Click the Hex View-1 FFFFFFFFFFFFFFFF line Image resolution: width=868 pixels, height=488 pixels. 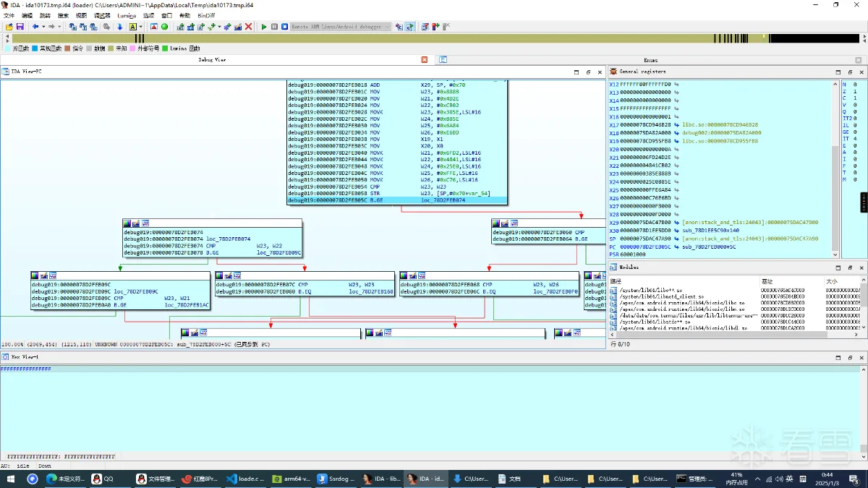click(x=26, y=369)
